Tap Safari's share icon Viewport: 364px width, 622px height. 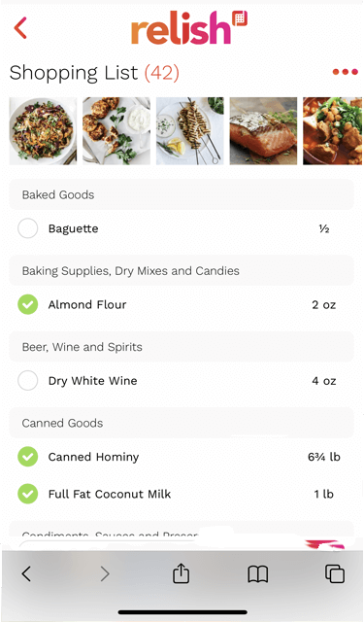tap(181, 573)
